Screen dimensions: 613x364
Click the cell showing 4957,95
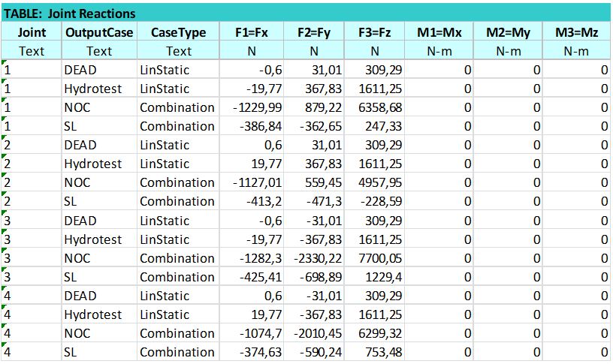point(381,183)
